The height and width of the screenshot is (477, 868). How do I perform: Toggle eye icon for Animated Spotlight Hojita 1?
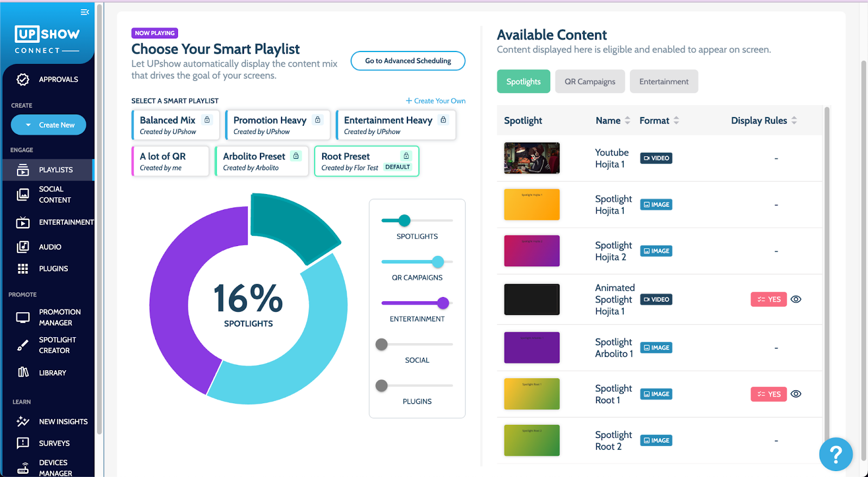pos(796,299)
